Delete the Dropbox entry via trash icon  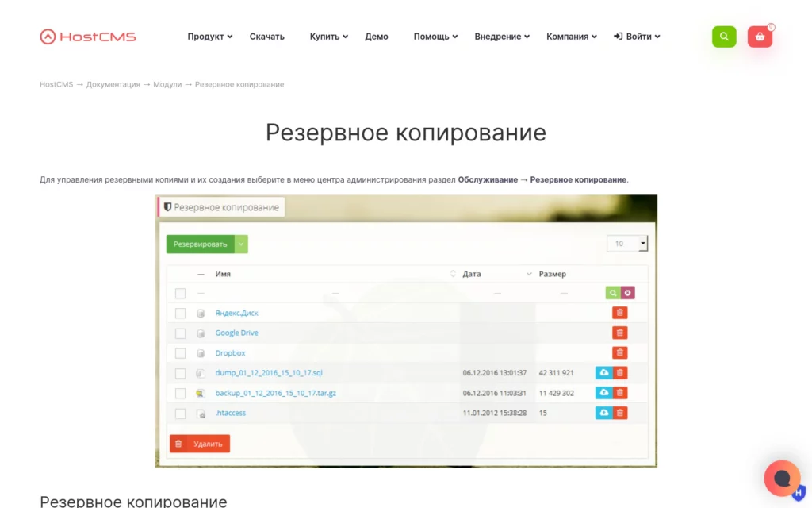pyautogui.click(x=620, y=352)
